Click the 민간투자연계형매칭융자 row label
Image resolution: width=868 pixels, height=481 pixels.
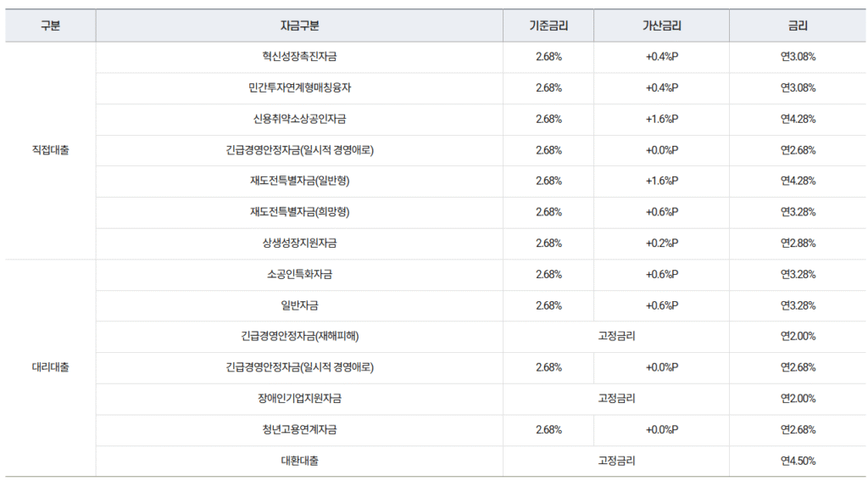(x=299, y=88)
